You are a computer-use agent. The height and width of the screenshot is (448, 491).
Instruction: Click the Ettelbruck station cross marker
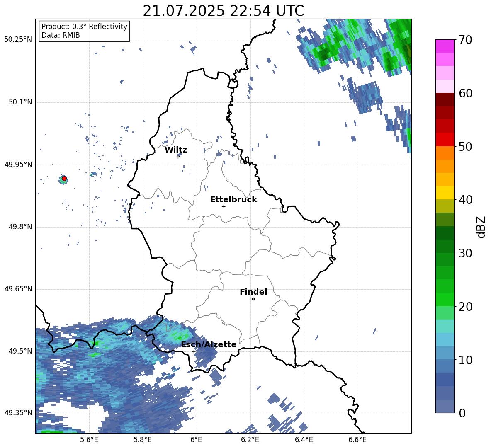[x=224, y=206]
